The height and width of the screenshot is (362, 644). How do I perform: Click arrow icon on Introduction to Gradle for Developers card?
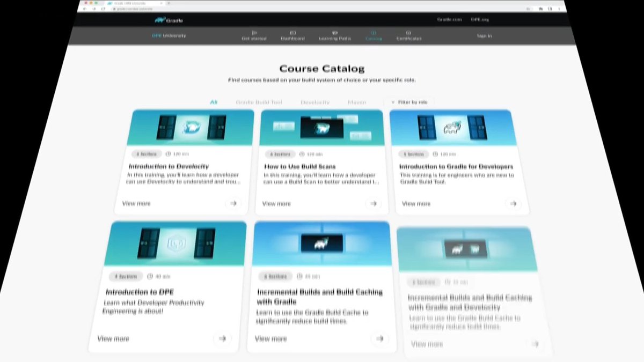[514, 204]
